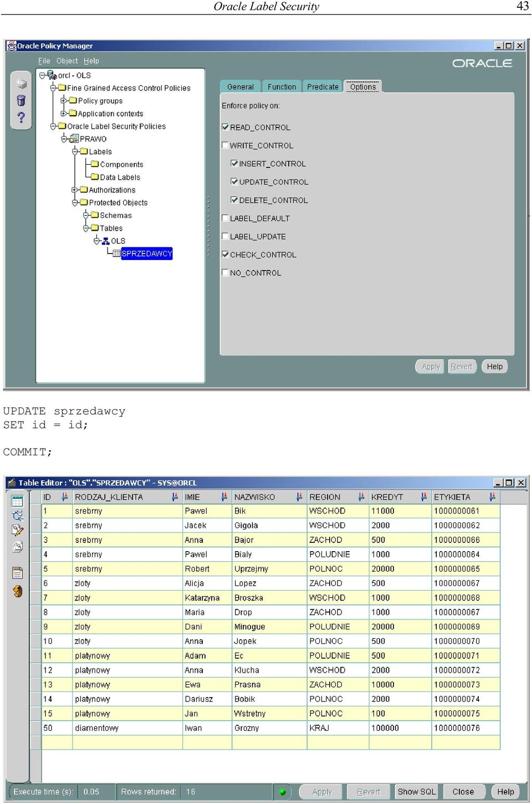Collapse the Labels node
This screenshot has height=804, width=532.
75,151
